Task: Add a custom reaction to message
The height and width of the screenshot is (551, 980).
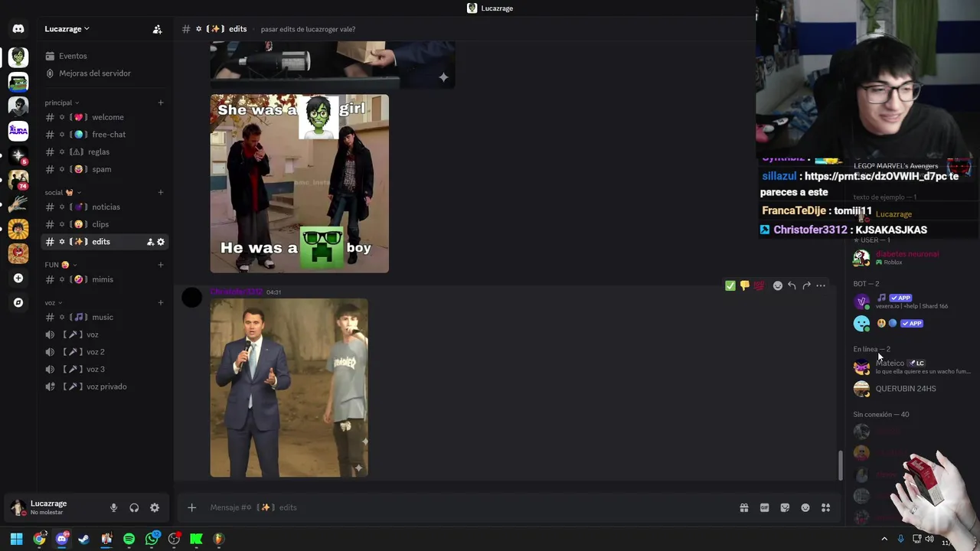Action: (x=778, y=285)
